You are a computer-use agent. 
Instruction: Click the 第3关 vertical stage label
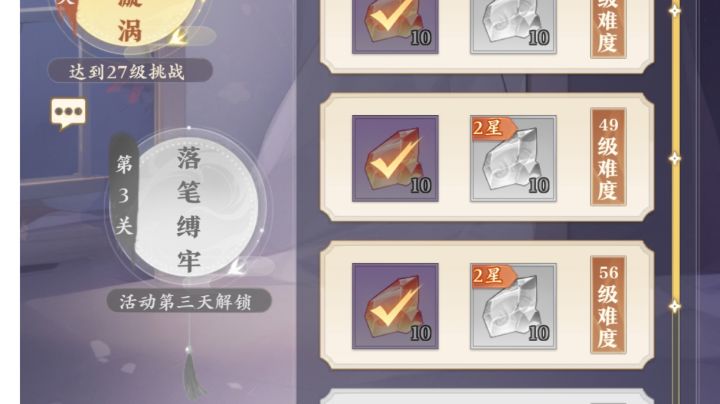click(x=124, y=195)
